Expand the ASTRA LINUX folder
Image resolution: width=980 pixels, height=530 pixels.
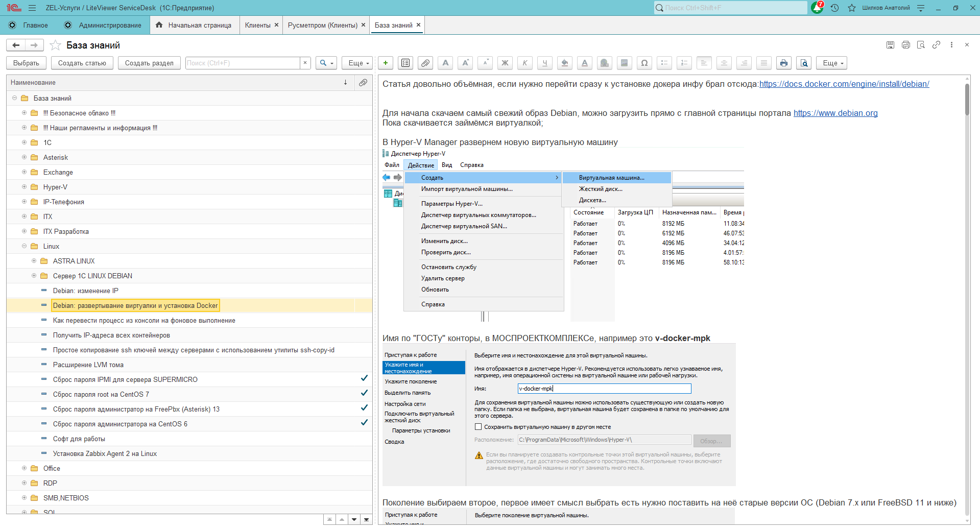coord(34,261)
